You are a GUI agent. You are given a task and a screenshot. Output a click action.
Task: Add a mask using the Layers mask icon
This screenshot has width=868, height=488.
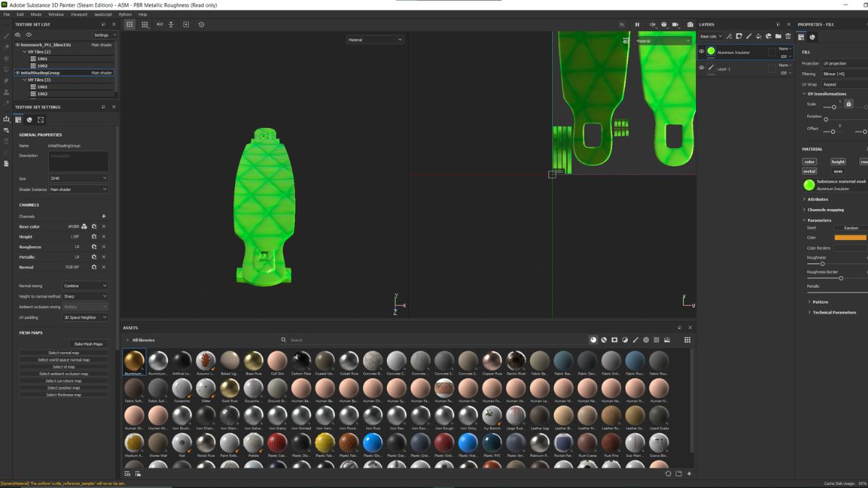(x=739, y=36)
